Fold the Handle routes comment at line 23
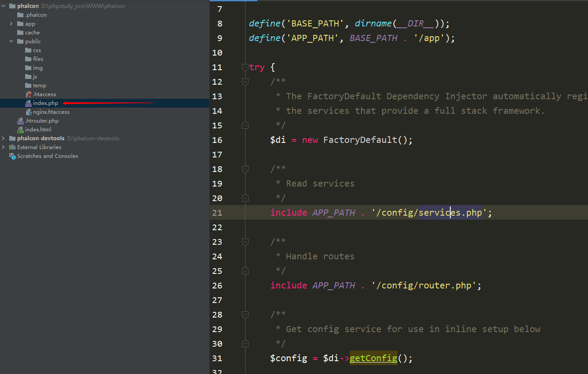Viewport: 588px width, 374px height. [x=245, y=242]
